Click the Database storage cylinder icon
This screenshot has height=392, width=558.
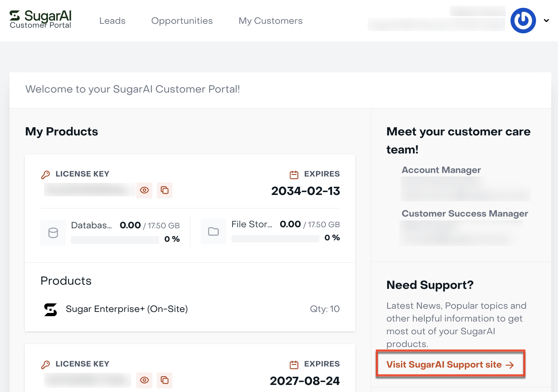coord(53,233)
